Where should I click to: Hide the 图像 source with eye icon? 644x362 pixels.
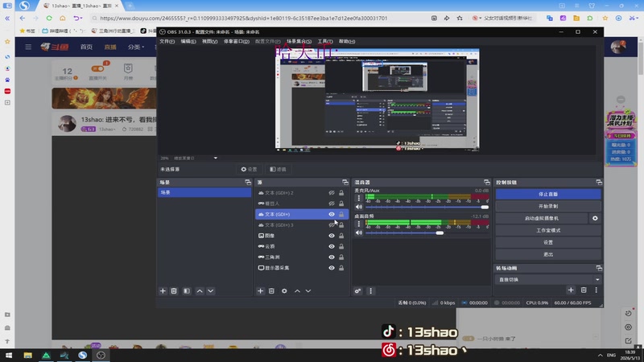coord(332,236)
